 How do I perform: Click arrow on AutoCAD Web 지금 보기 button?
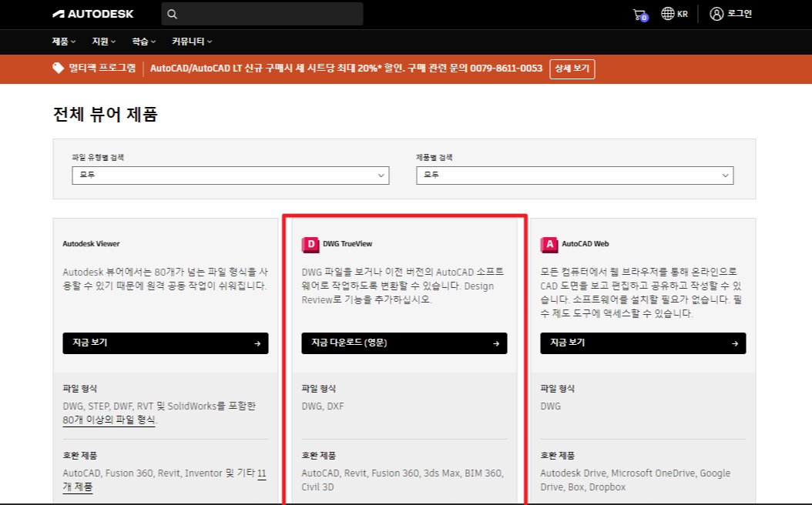pyautogui.click(x=735, y=343)
